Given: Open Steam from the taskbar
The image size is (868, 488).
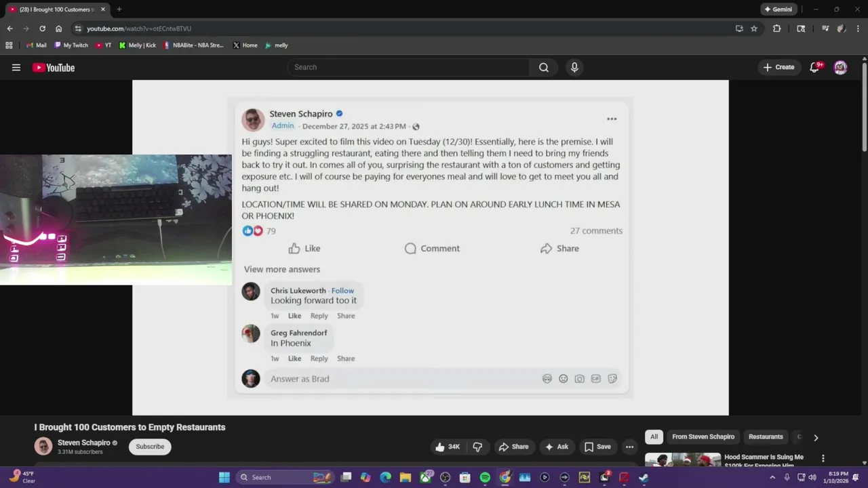Looking at the screenshot, I should 644,477.
